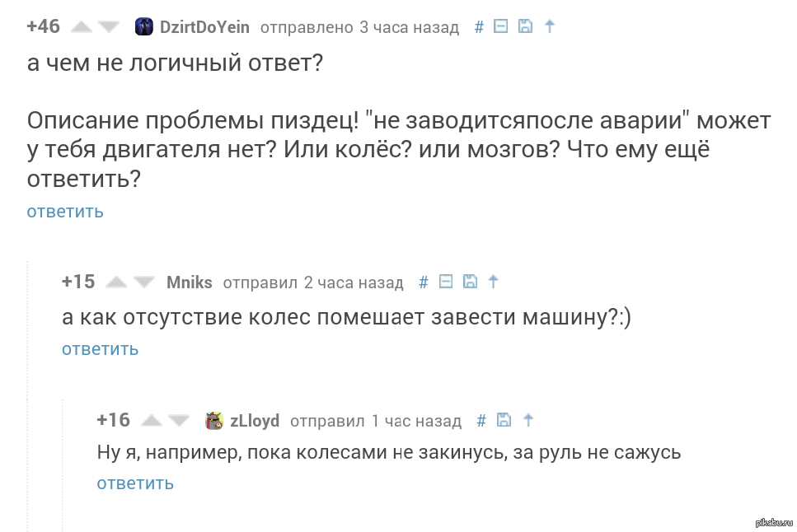Open the hash permalink of zLloyd comment
Screen dimensions: 797x532
pos(481,421)
